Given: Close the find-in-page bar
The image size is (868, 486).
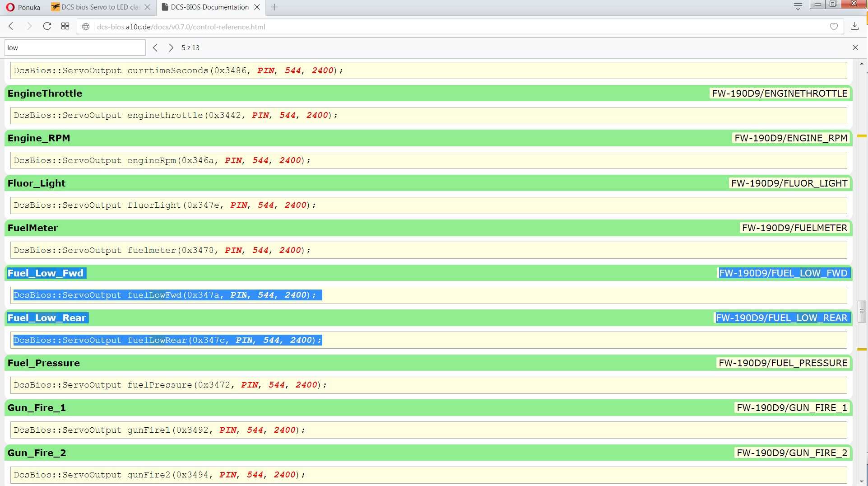Looking at the screenshot, I should coord(855,47).
